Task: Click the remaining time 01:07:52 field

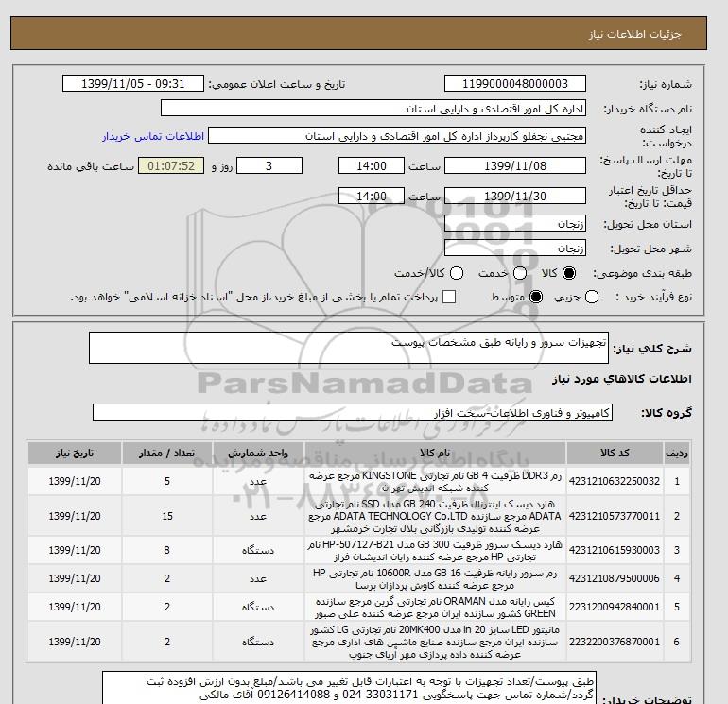Action: click(x=171, y=165)
